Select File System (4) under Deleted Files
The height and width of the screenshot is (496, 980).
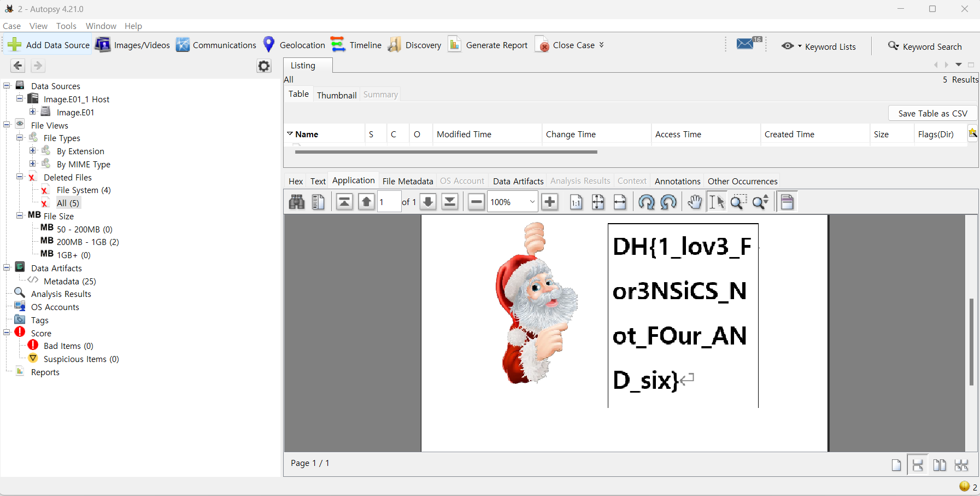tap(84, 190)
